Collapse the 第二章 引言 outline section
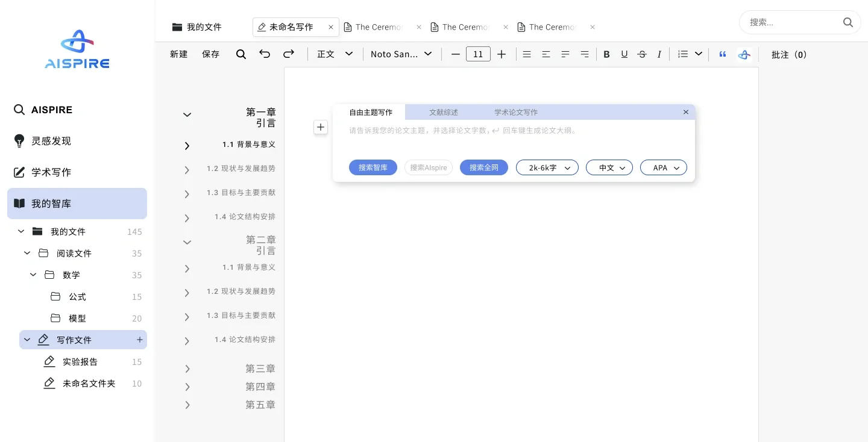This screenshot has width=868, height=442. 187,243
